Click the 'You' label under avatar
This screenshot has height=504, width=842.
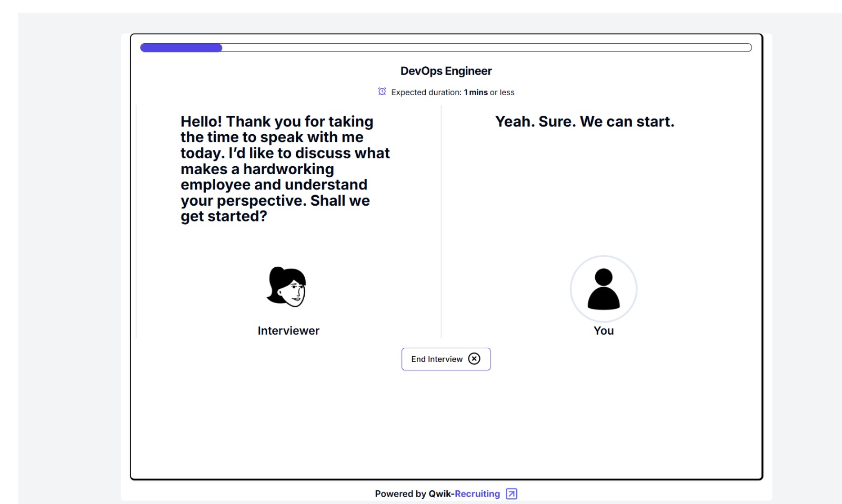coord(604,331)
